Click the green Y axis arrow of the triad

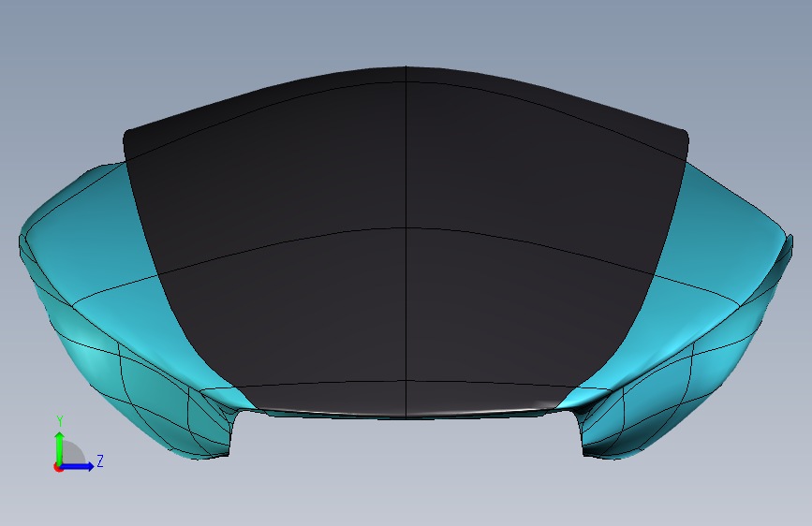coord(60,447)
